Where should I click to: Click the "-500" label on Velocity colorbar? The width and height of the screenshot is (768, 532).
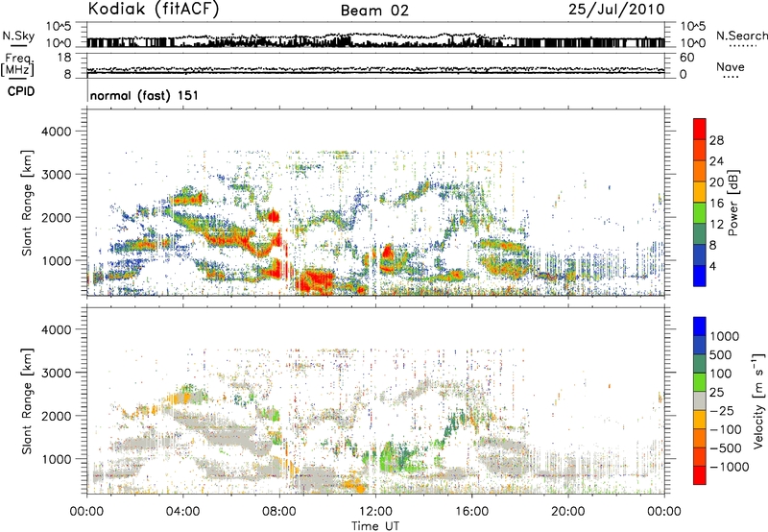pos(725,447)
